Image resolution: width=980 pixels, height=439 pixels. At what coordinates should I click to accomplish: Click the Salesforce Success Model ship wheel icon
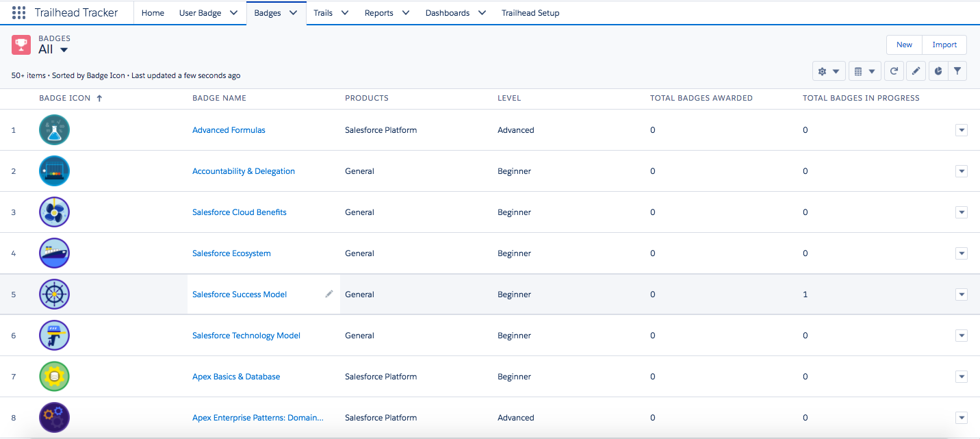coord(54,294)
